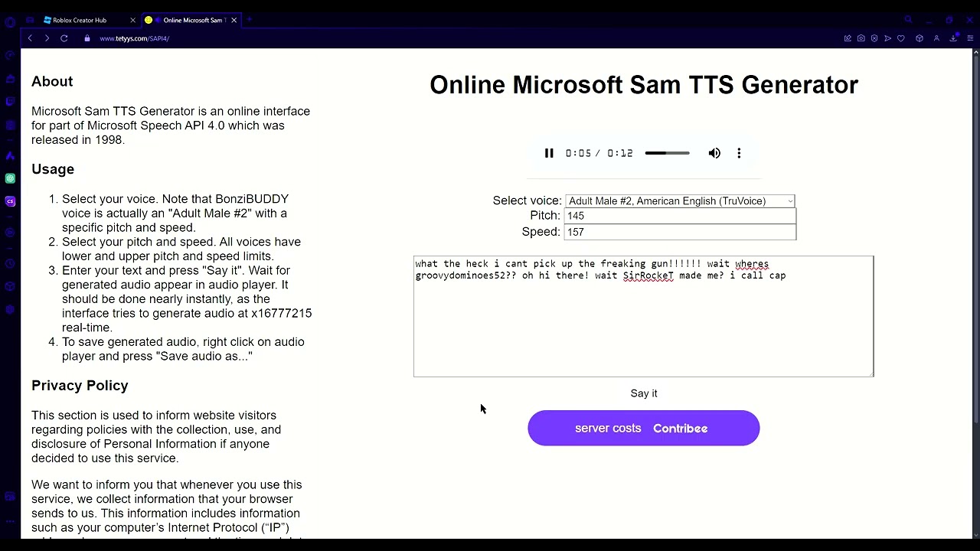980x551 pixels.
Task: Open the edit page pencil icon in toolbar
Action: click(x=848, y=38)
